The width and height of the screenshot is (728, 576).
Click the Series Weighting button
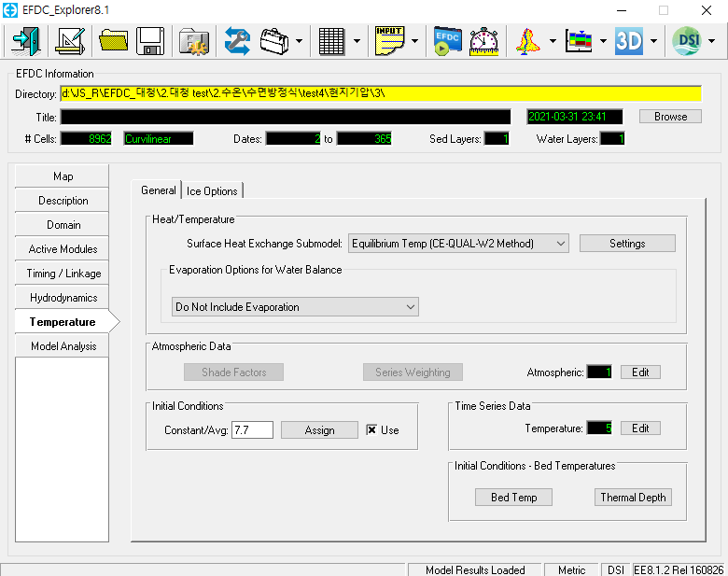coord(413,372)
